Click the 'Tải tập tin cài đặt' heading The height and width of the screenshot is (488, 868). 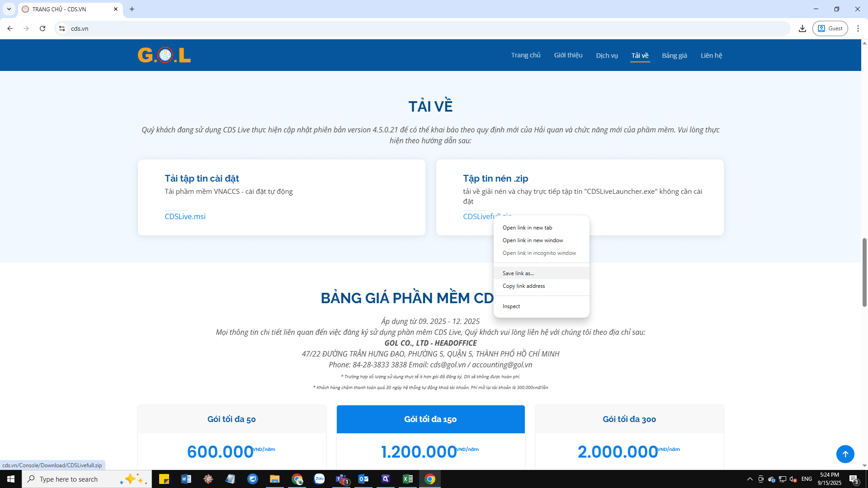point(202,178)
